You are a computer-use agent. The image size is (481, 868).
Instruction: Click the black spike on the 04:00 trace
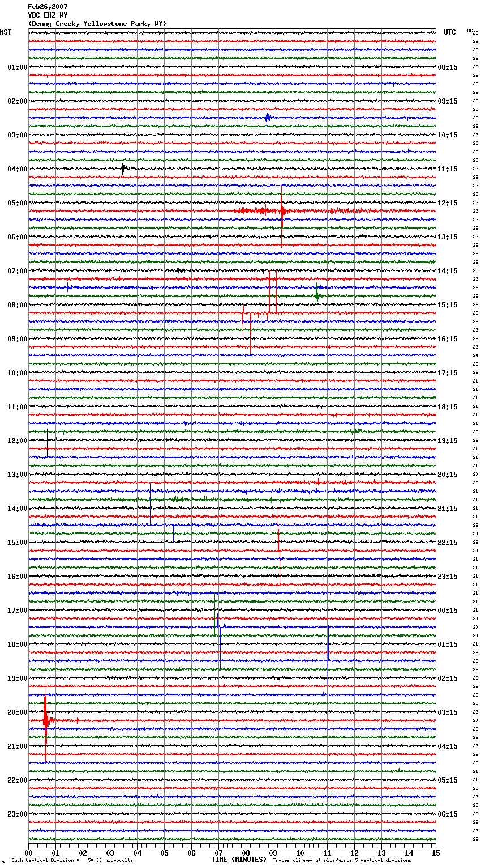pos(123,169)
